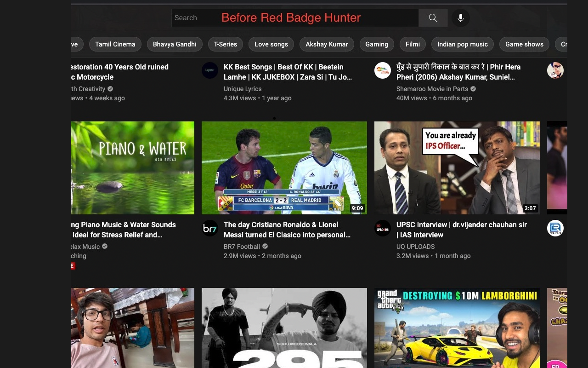Play the Barcelona vs Real Madrid thumbnail
This screenshot has width=588, height=368.
284,168
